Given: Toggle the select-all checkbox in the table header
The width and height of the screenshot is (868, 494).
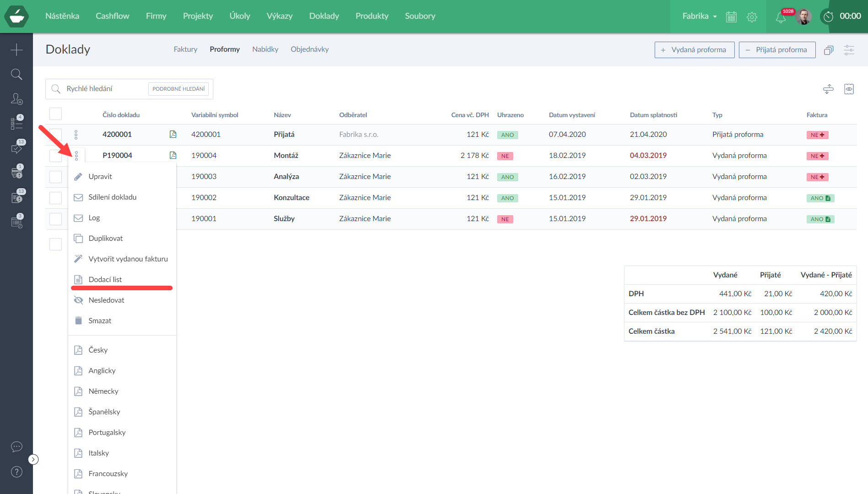Looking at the screenshot, I should pos(55,114).
